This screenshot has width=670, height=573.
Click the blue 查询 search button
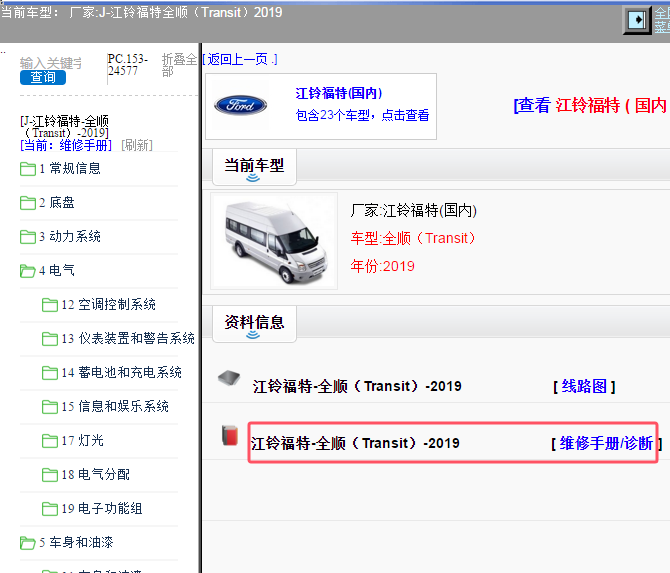click(x=43, y=77)
